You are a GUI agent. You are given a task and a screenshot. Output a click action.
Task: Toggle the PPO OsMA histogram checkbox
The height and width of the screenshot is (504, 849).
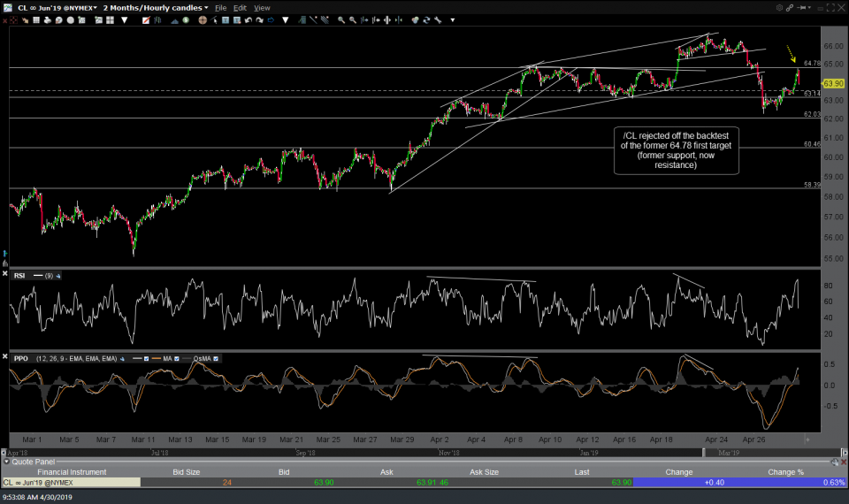pos(216,359)
